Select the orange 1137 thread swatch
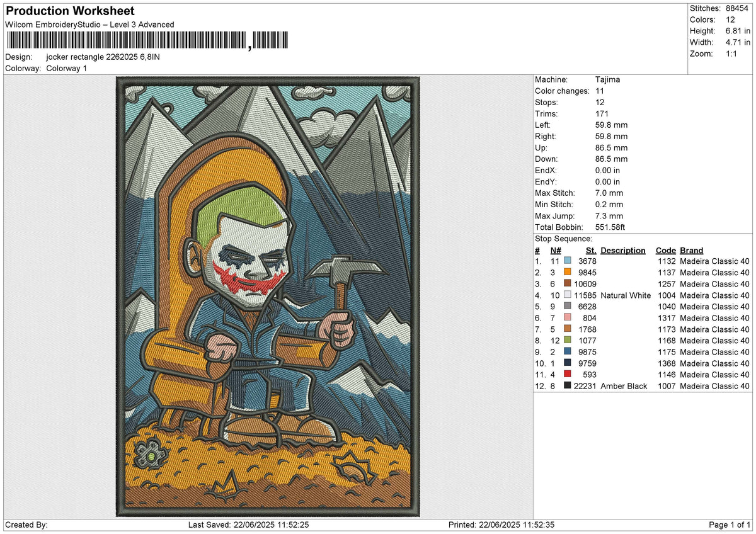Viewport: 756px width, 534px height. [568, 273]
